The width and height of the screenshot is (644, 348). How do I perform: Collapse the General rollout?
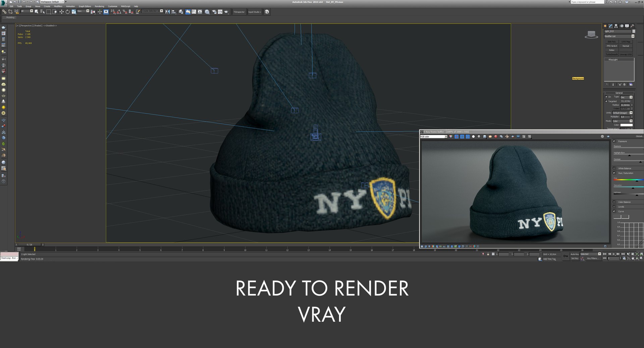tap(619, 93)
